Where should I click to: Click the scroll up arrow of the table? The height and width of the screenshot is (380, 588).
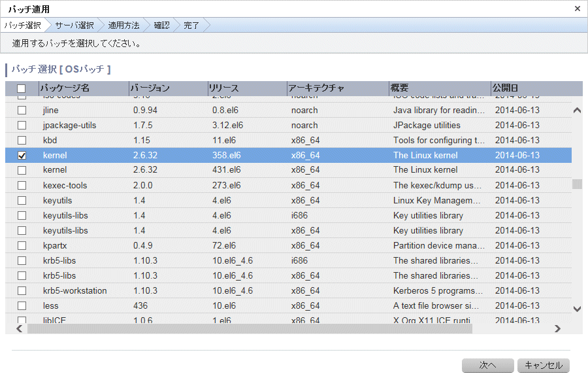click(577, 111)
